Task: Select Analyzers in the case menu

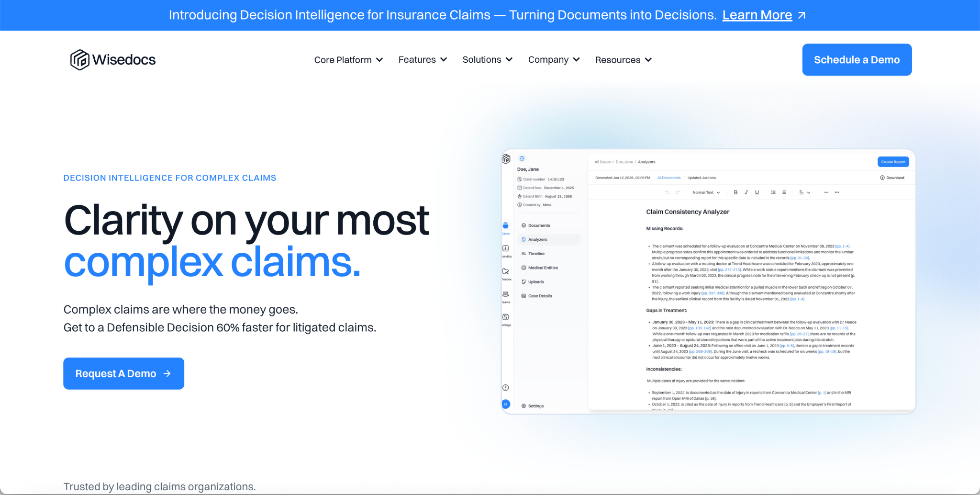Action: pyautogui.click(x=549, y=239)
